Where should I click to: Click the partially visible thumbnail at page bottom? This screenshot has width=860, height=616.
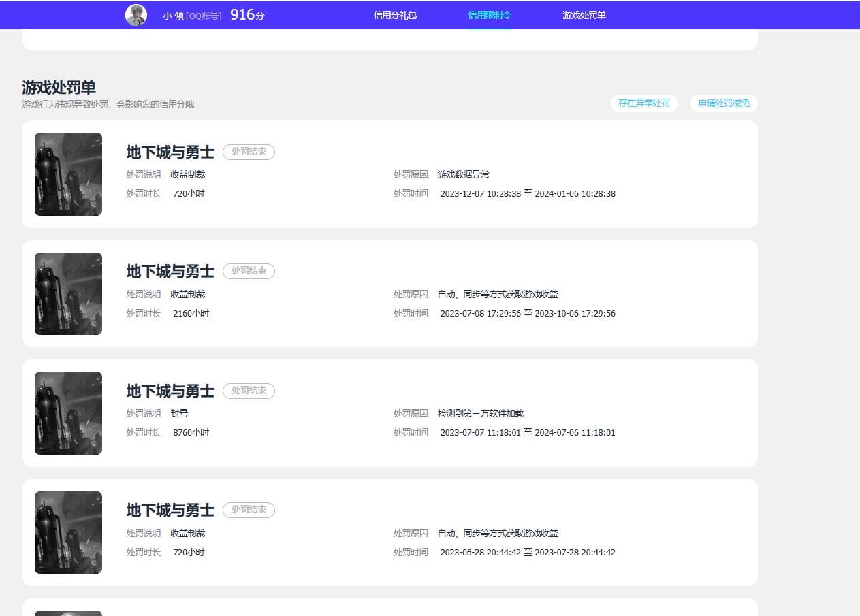tap(68, 613)
